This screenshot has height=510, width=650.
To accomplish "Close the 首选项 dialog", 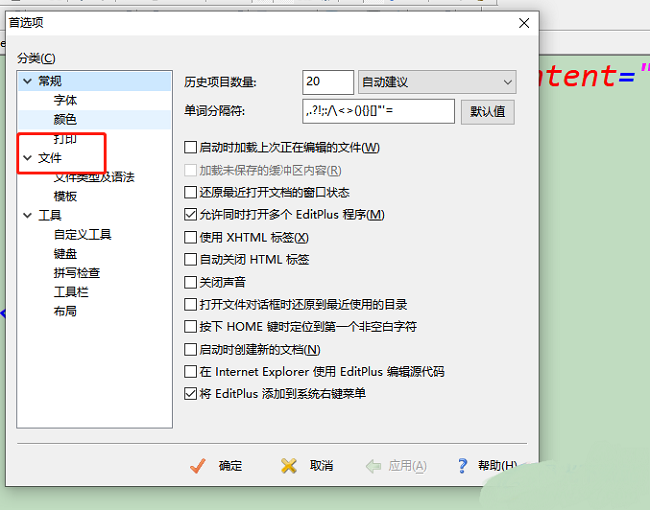I will pos(524,23).
